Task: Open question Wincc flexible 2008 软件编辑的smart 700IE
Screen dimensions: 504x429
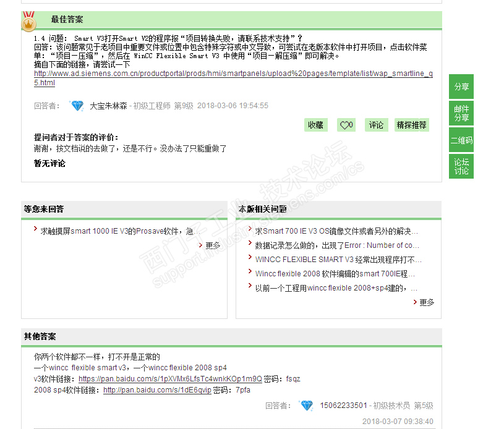Action: tap(335, 273)
